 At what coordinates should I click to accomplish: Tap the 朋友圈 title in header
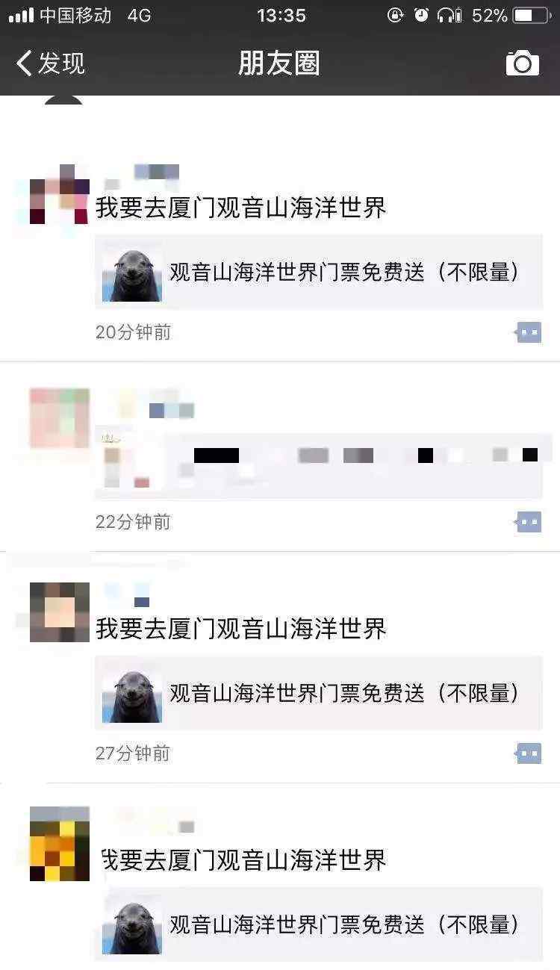tap(279, 63)
